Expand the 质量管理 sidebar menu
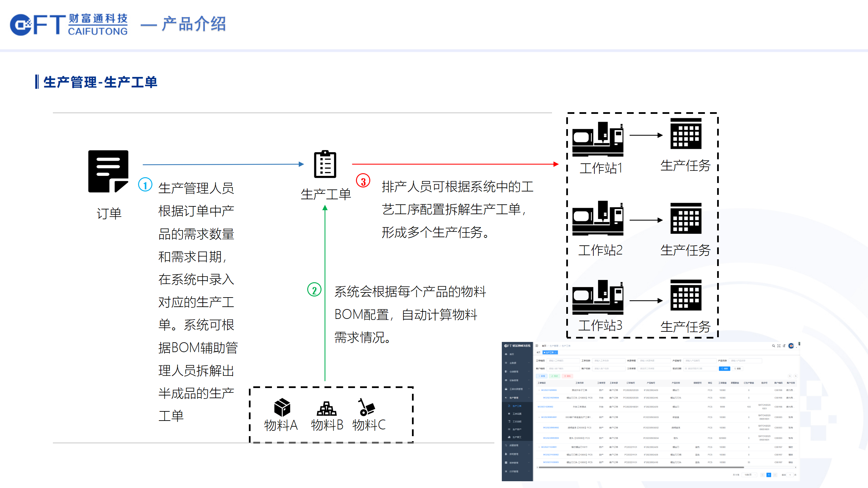 click(517, 445)
